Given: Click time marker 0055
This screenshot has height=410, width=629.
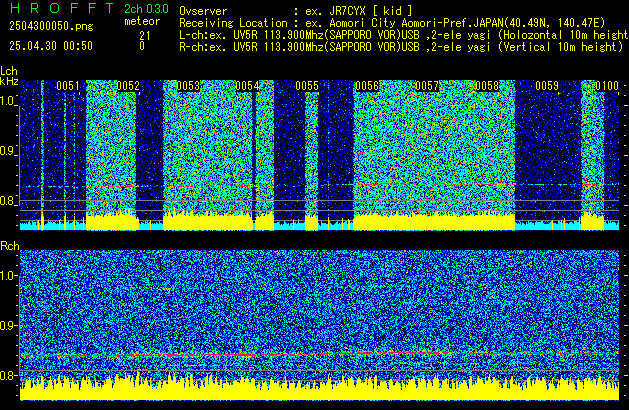Looking at the screenshot, I should [307, 86].
